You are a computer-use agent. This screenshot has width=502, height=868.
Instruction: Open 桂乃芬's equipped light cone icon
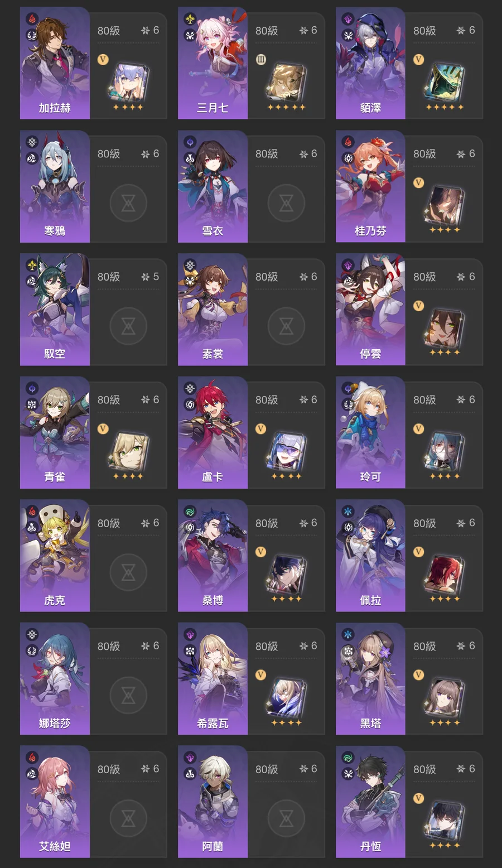(445, 205)
